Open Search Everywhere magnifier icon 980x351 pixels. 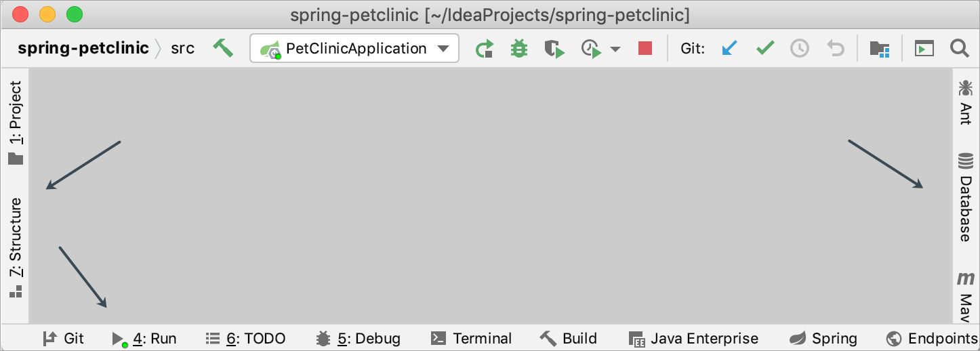[959, 48]
